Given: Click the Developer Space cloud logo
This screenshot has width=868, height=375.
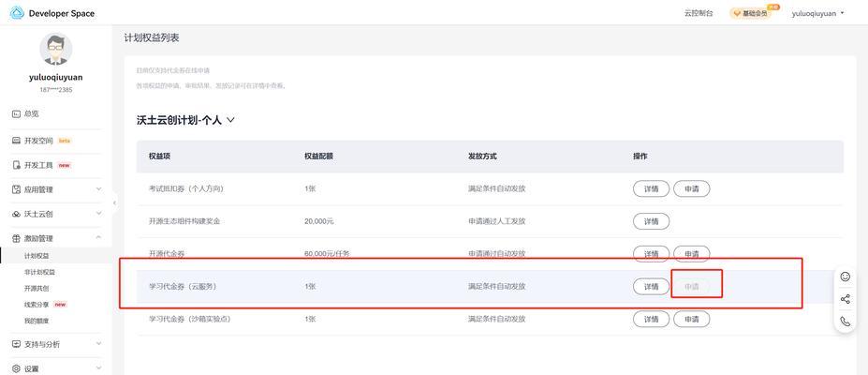Looking at the screenshot, I should click(x=17, y=13).
